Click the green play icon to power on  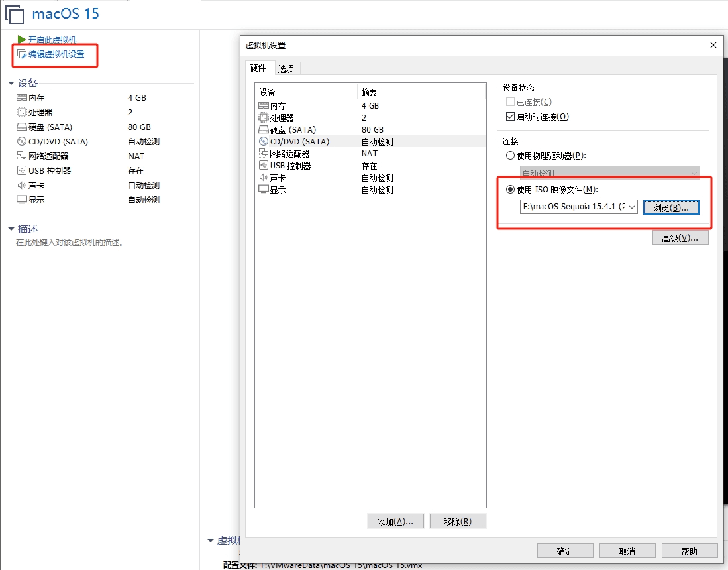21,40
